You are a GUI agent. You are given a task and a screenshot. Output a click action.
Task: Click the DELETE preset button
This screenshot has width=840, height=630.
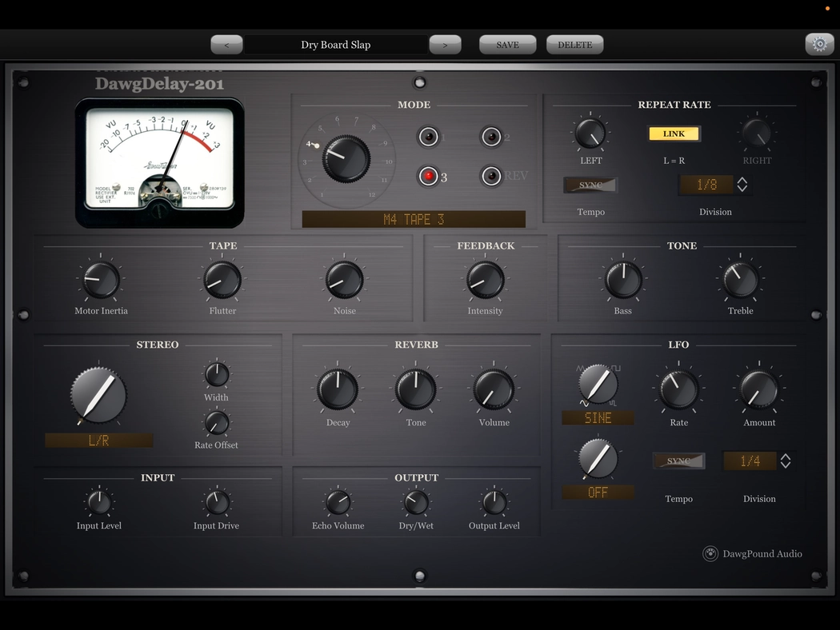tap(575, 45)
